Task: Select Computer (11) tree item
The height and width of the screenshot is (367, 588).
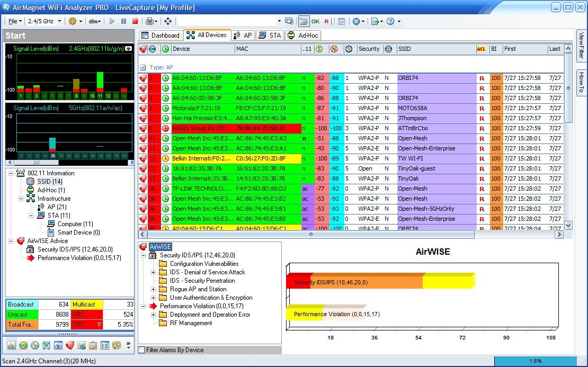Action: coord(75,224)
